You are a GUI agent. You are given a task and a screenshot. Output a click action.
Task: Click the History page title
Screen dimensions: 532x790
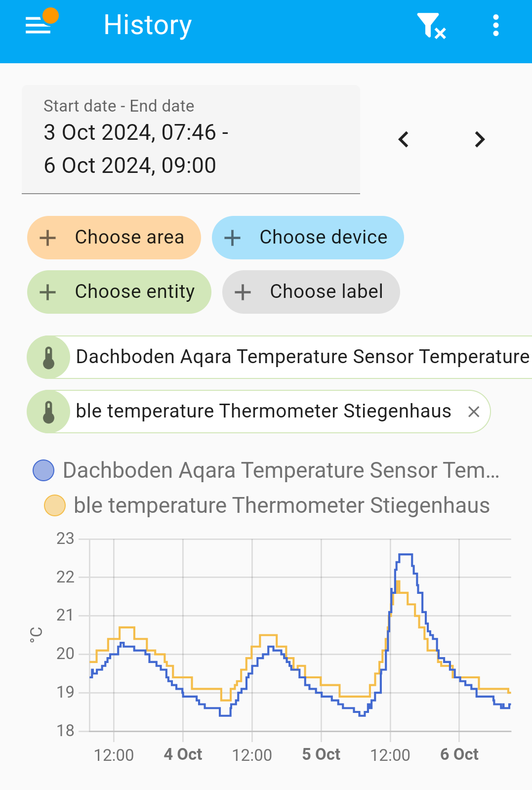[x=148, y=25]
